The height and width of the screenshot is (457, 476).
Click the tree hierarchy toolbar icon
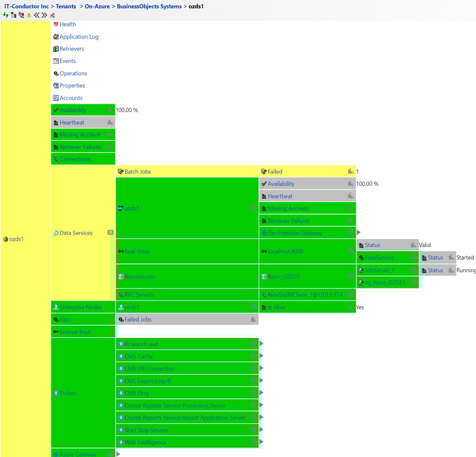(13, 15)
